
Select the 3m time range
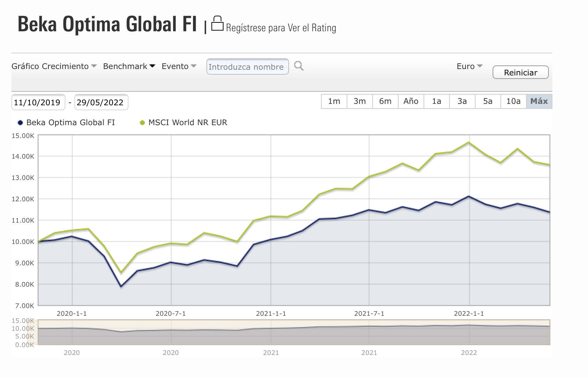click(x=359, y=101)
